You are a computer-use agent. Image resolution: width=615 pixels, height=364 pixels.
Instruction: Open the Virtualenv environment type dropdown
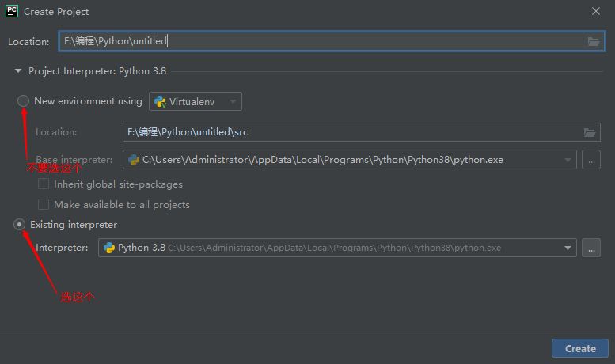pos(196,101)
